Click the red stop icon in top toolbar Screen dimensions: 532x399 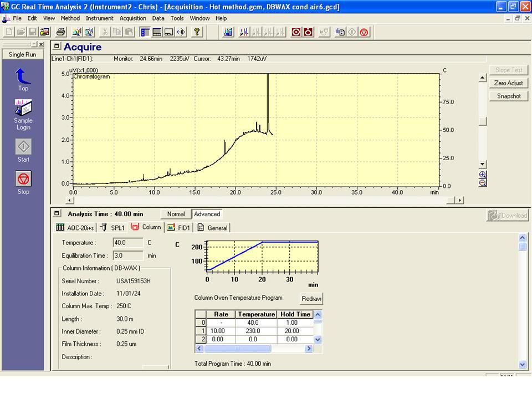pyautogui.click(x=364, y=32)
